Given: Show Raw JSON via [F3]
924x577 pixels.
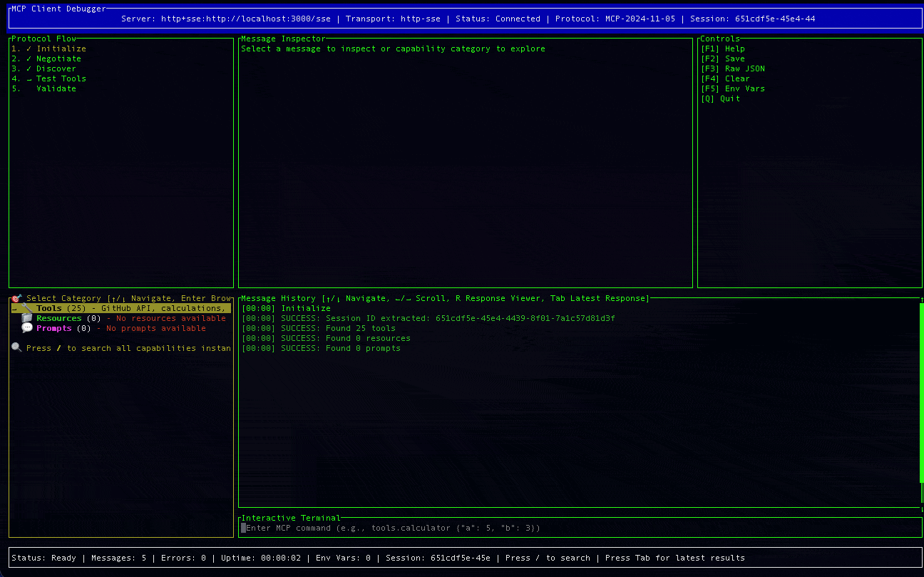Looking at the screenshot, I should (733, 68).
